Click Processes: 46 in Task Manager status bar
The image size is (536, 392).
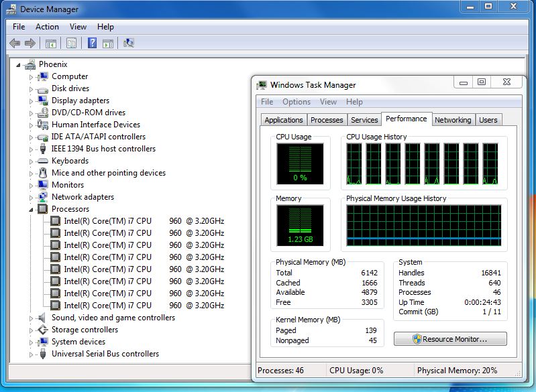(x=280, y=371)
